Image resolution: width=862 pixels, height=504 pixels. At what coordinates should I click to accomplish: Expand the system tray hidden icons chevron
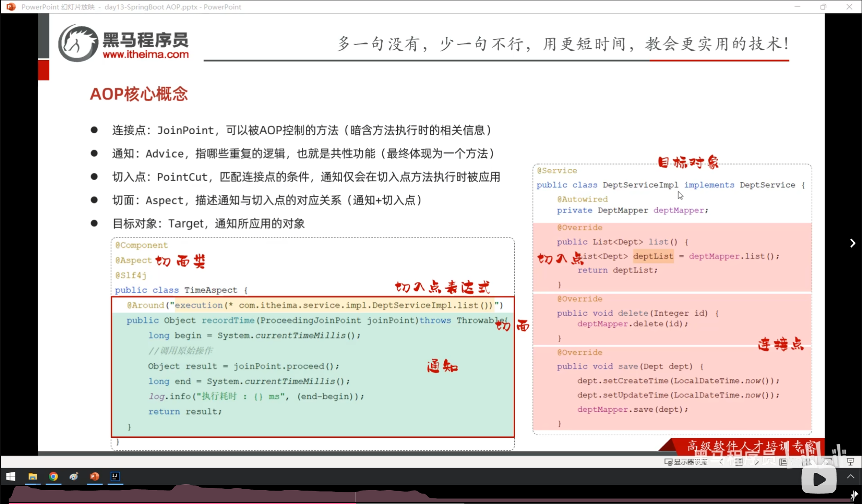coord(850,477)
